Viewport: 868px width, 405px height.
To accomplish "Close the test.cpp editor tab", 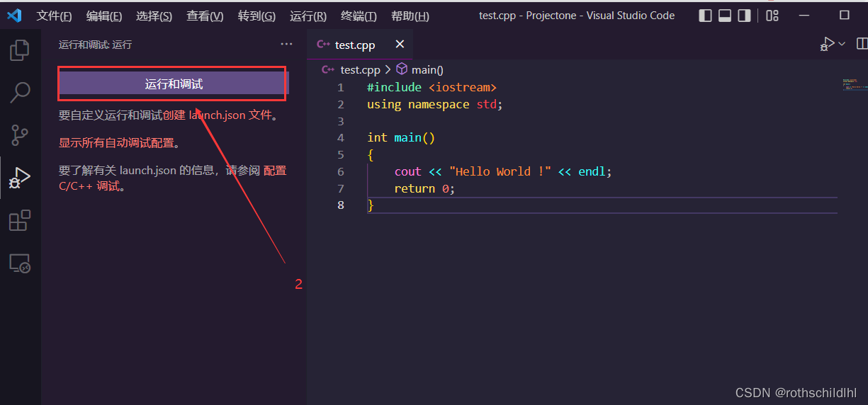I will pos(400,44).
